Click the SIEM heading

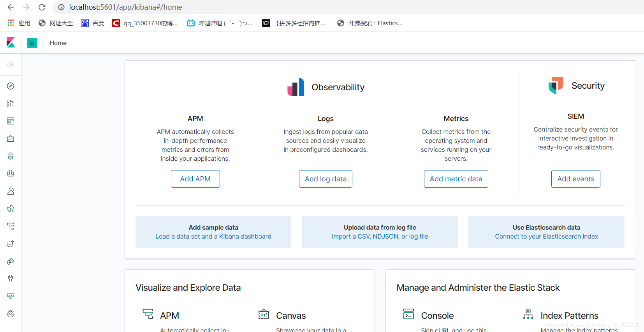pyautogui.click(x=575, y=116)
